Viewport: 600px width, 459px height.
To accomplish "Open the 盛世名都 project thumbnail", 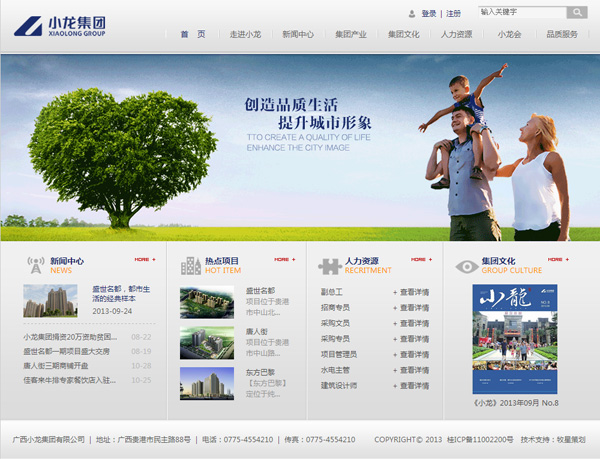I will [207, 302].
